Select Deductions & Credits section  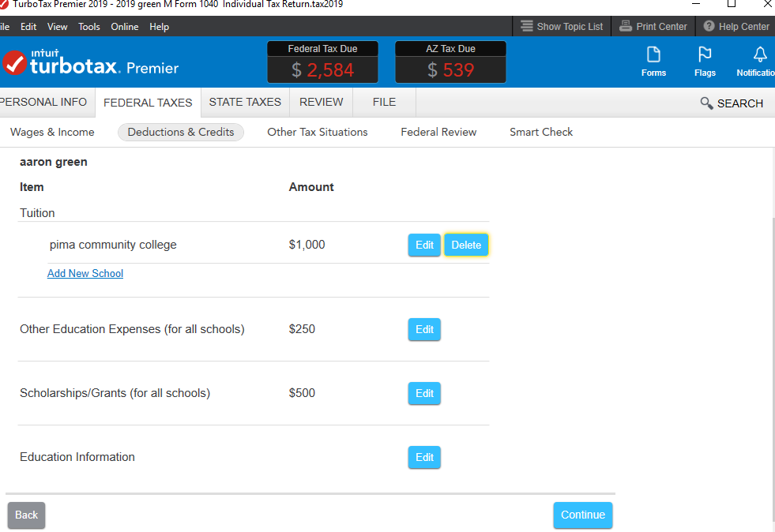tap(181, 133)
